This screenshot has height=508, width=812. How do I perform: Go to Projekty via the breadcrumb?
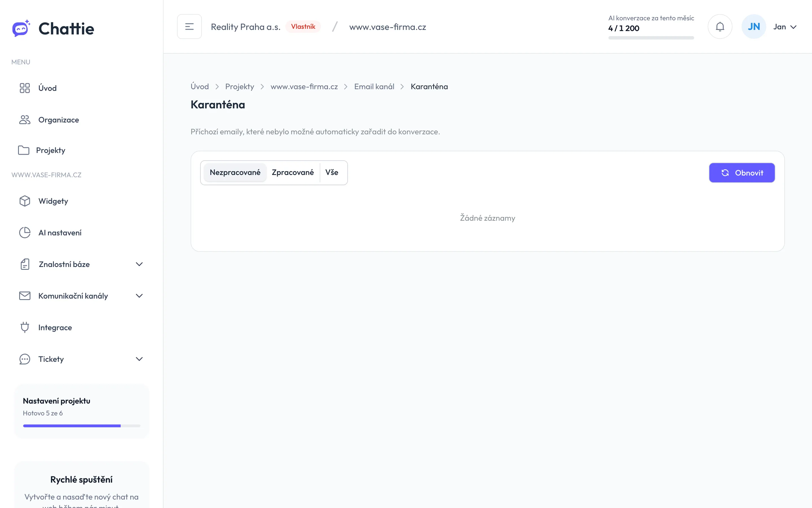[240, 86]
